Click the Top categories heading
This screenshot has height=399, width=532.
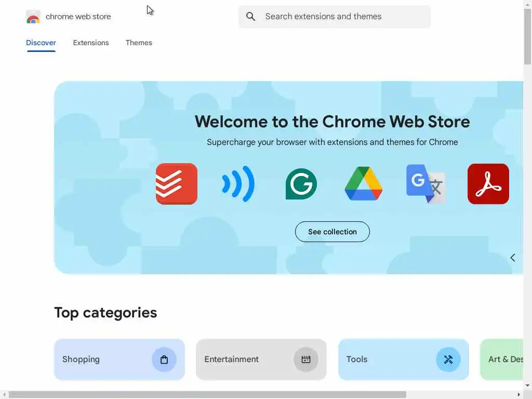point(105,313)
